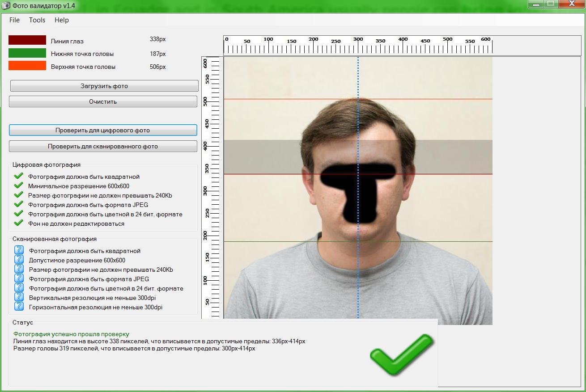Click the Нижняя точка головы label
Image resolution: width=586 pixels, height=392 pixels.
[82, 54]
